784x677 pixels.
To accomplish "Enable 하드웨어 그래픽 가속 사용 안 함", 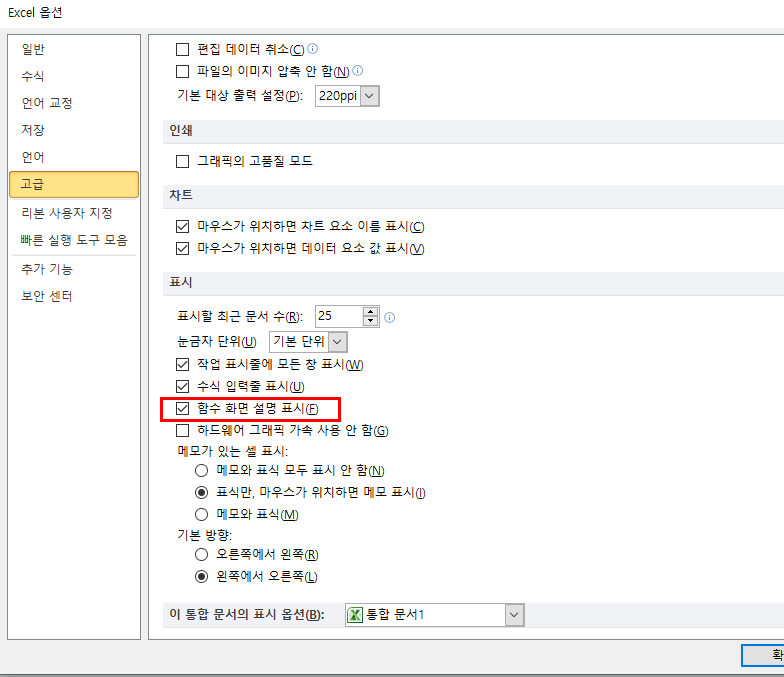I will (182, 431).
